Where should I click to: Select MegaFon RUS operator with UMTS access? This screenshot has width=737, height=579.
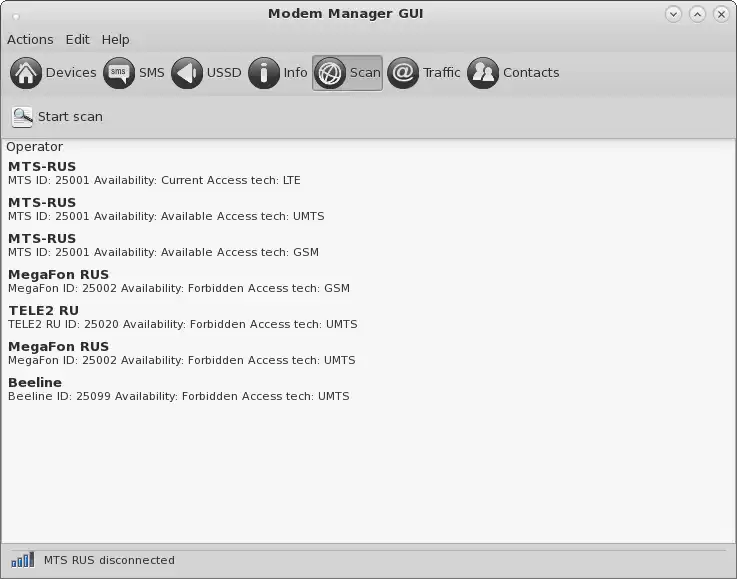[x=368, y=353]
